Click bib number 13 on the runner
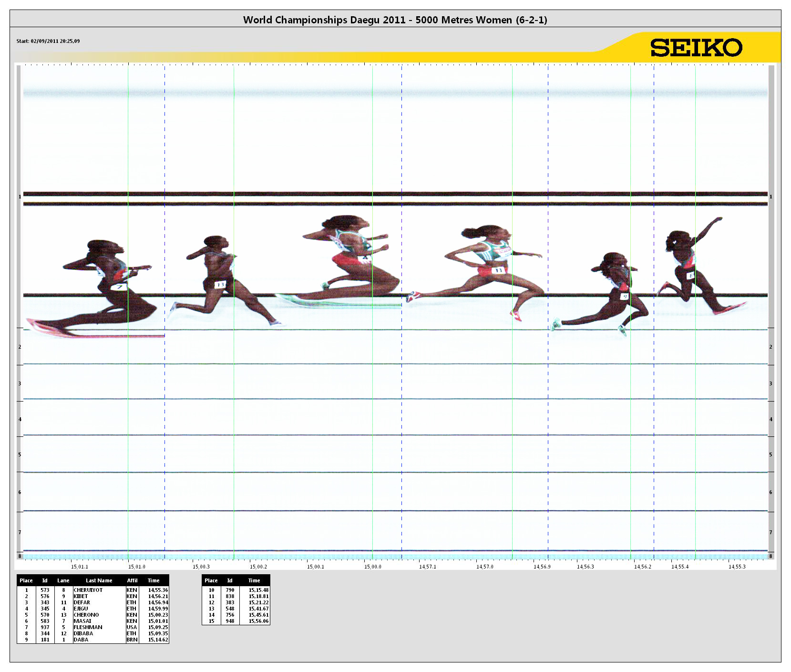 point(220,285)
